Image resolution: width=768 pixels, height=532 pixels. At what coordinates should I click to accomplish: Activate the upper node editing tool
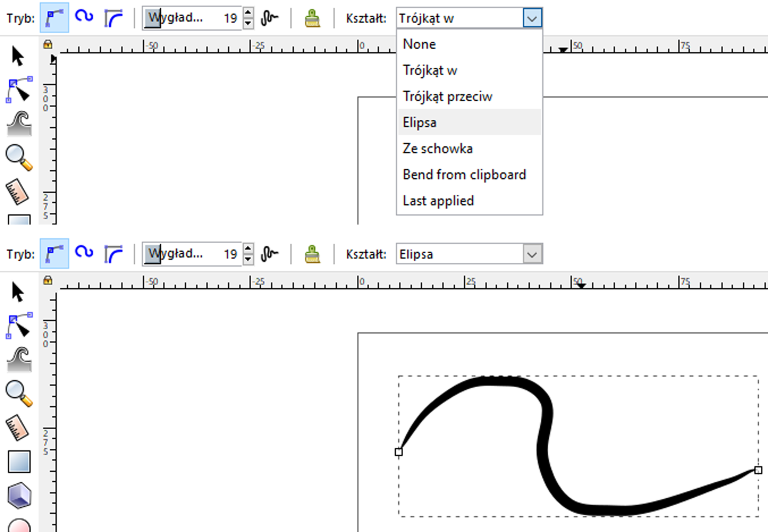19,90
